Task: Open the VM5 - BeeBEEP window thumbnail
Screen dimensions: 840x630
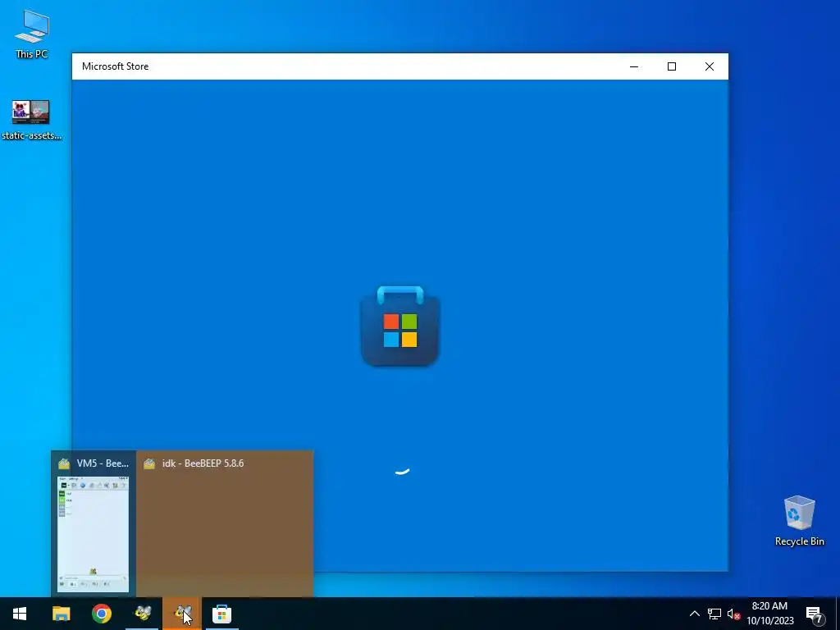Action: coord(94,534)
